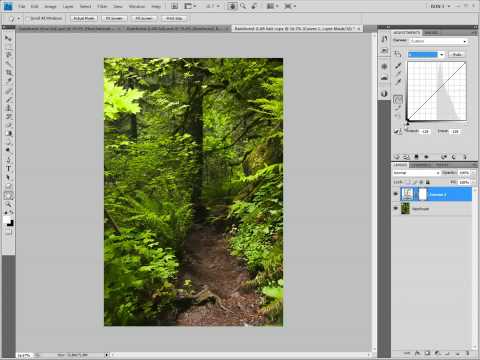Open the Screen Mode dropdown
This screenshot has width=480, height=360.
290,6
